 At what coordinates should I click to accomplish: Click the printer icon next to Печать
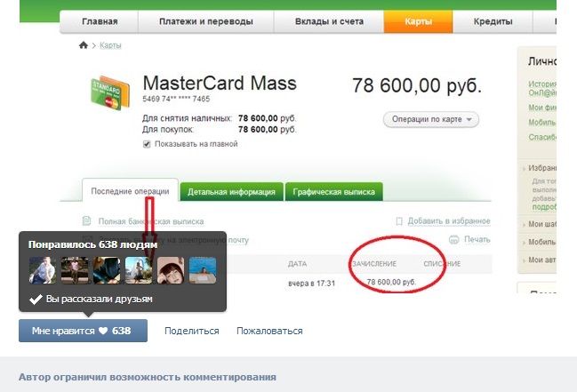[454, 240]
